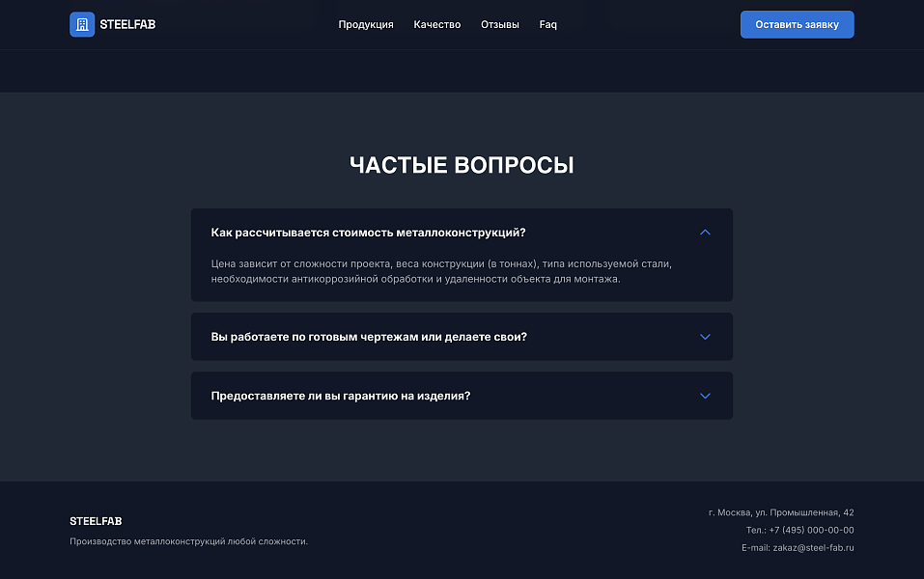Click the email zakaz@steel-fab.ru
The width and height of the screenshot is (924, 579).
(x=798, y=547)
